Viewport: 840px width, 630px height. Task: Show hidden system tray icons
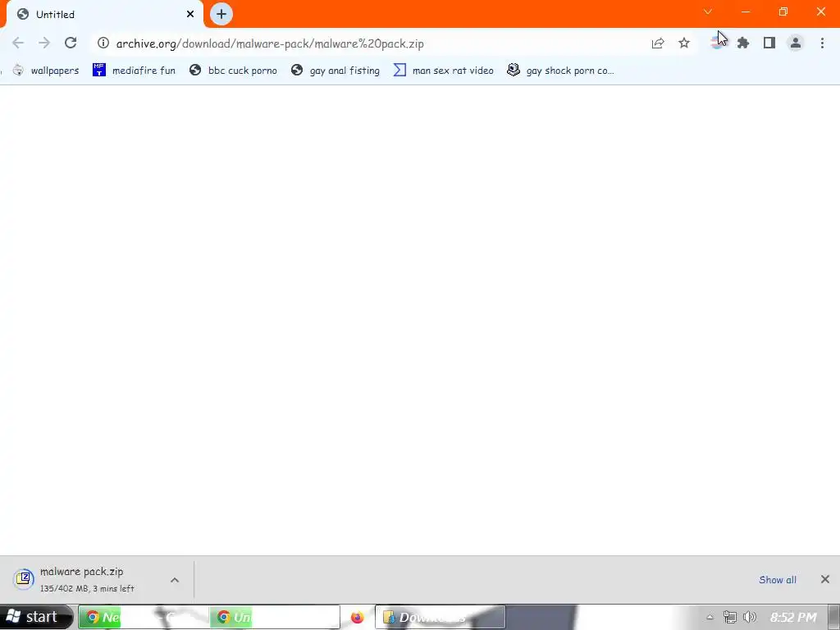pyautogui.click(x=710, y=617)
